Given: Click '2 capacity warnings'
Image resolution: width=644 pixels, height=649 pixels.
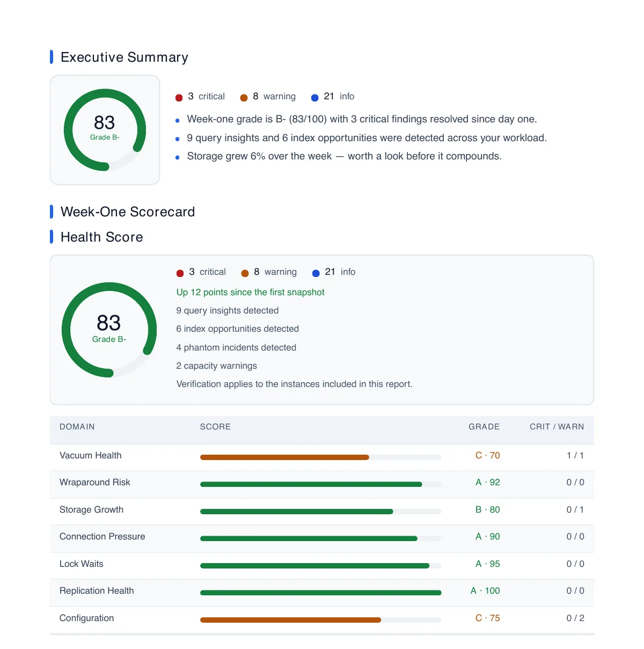Looking at the screenshot, I should [217, 366].
